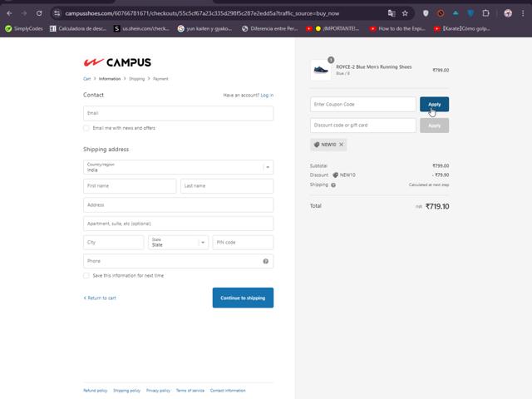Image resolution: width=532 pixels, height=399 pixels.
Task: Click the ROYCE-2 shoe product thumbnail
Action: click(x=321, y=70)
